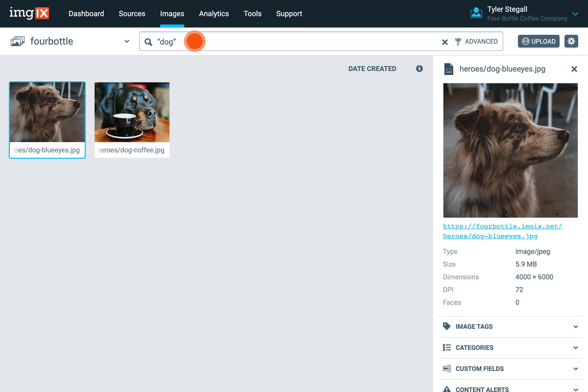
Task: Click the magnifying glass search icon
Action: pyautogui.click(x=148, y=41)
